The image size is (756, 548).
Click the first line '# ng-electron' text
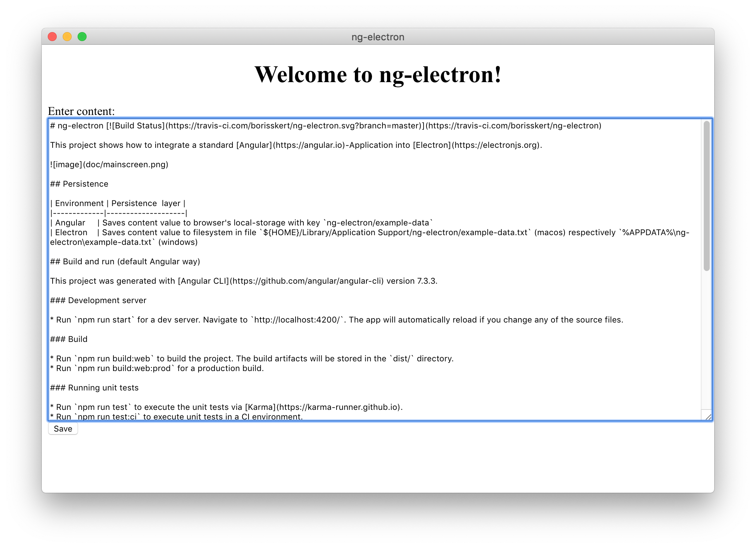click(x=77, y=126)
